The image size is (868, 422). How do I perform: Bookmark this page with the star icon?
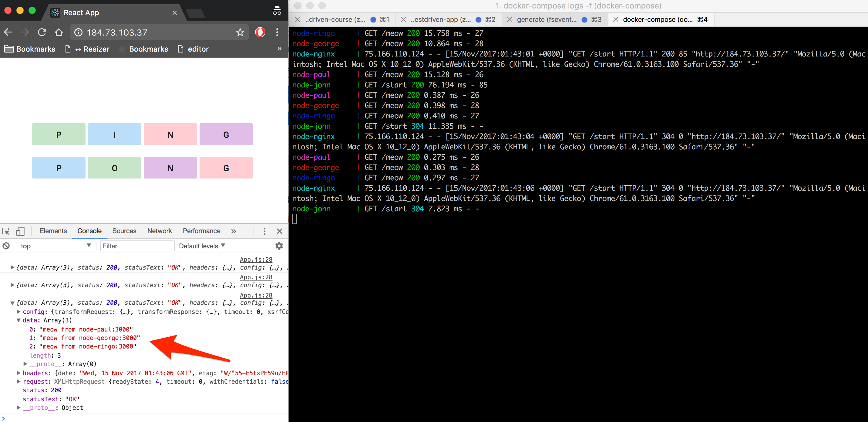point(240,32)
